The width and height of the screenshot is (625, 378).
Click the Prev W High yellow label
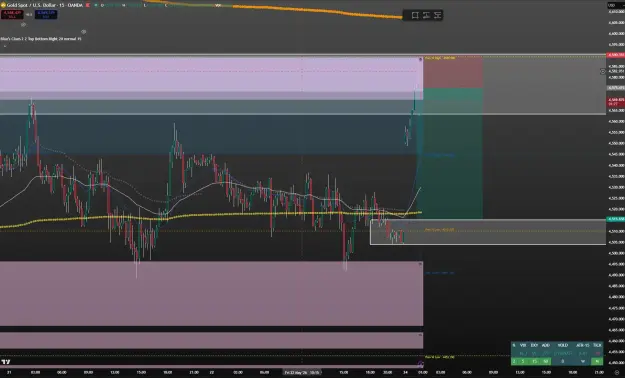440,58
